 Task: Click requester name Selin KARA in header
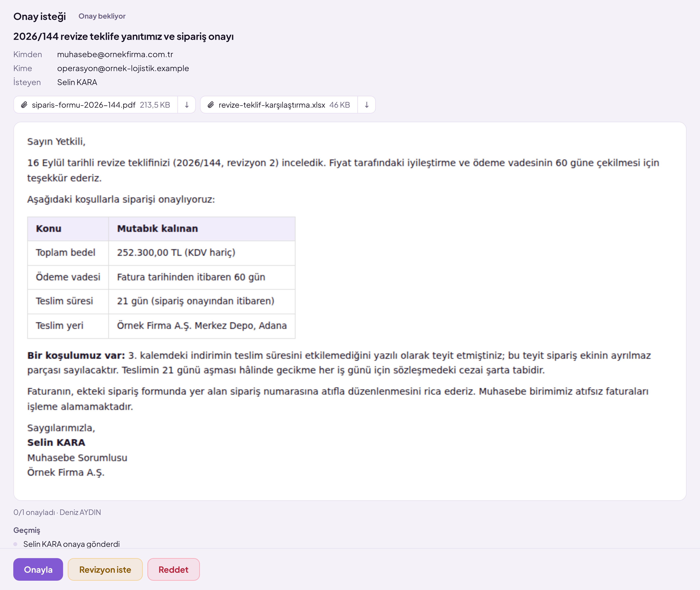pyautogui.click(x=77, y=82)
